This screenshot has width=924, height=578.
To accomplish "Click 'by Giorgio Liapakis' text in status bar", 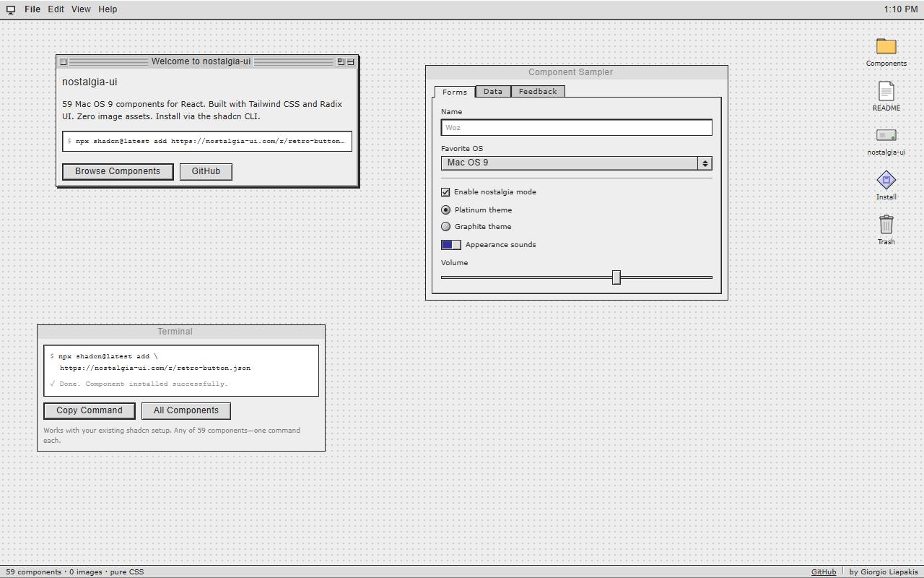I will click(884, 571).
